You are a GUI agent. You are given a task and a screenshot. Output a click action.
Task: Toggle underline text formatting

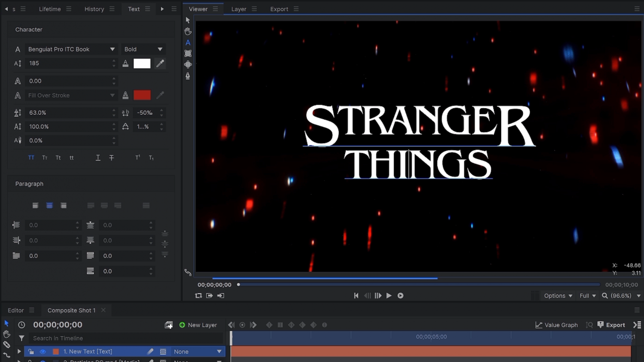(x=98, y=158)
